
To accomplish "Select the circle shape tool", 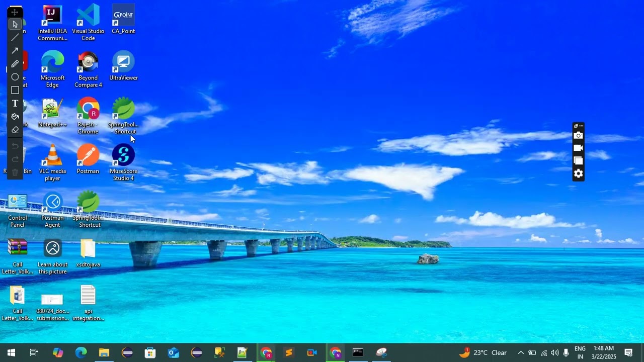I will click(15, 77).
